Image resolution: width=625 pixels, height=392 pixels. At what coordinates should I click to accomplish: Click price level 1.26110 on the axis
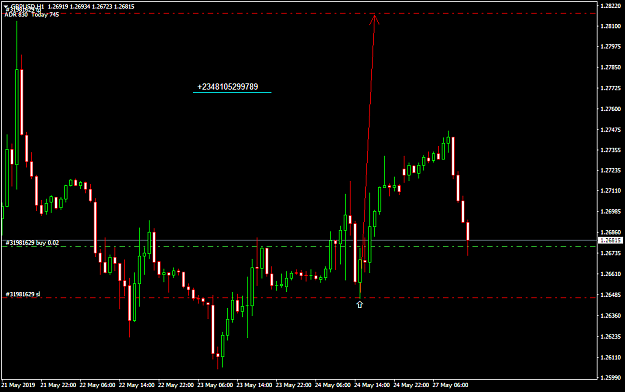(x=610, y=357)
